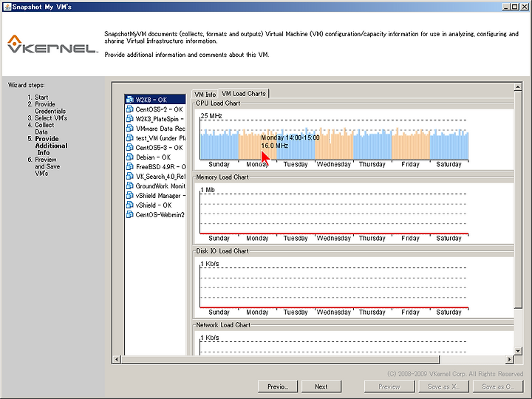
Task: Click the W2K8 VM icon
Action: click(129, 100)
